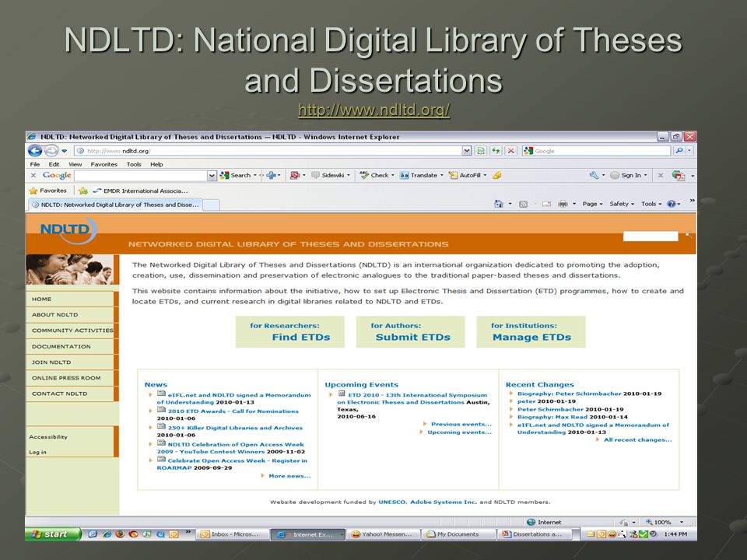
Task: Click the green Refresh arrows icon
Action: 496,151
